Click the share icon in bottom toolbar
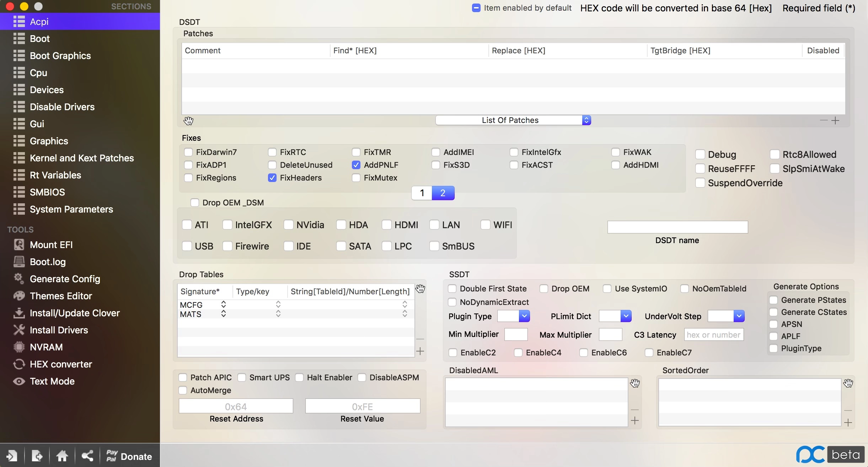Viewport: 868px width, 467px height. pyautogui.click(x=87, y=456)
